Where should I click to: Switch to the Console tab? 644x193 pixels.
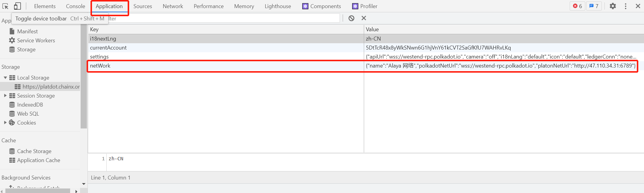[76, 6]
